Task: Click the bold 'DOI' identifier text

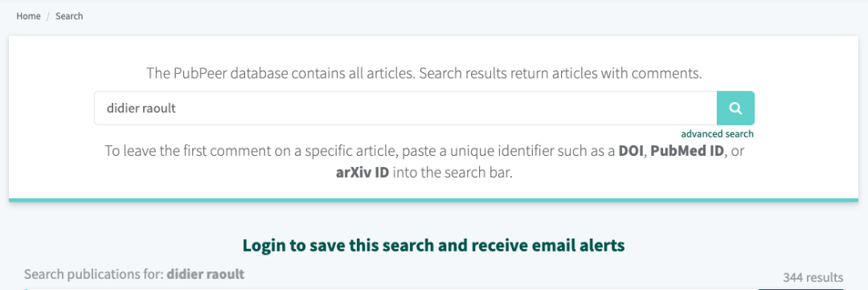Action: click(x=631, y=152)
